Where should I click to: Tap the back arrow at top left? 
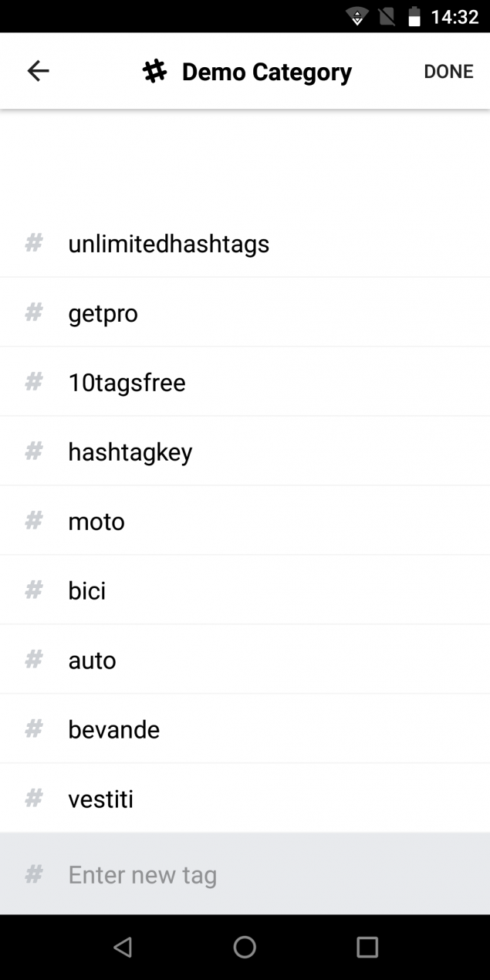click(37, 70)
